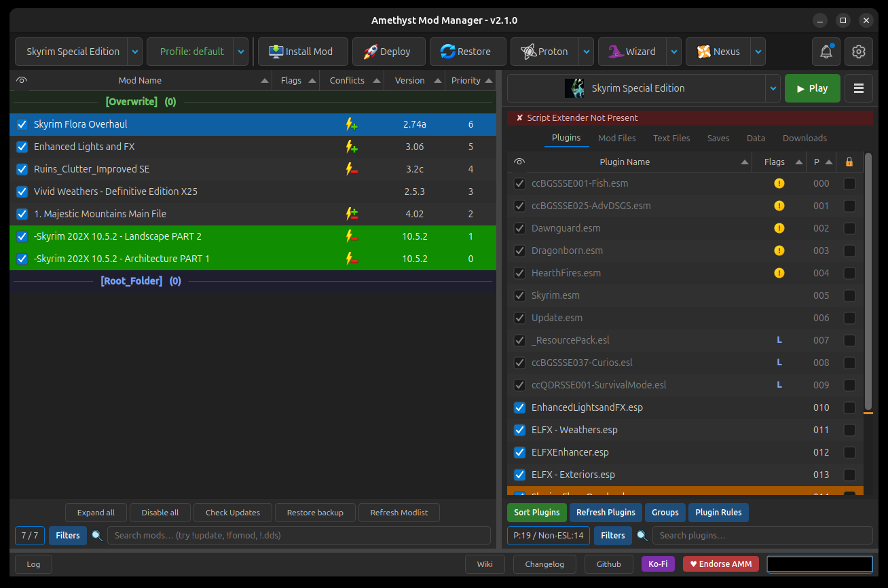Switch to the Mod Files tab

coord(617,138)
